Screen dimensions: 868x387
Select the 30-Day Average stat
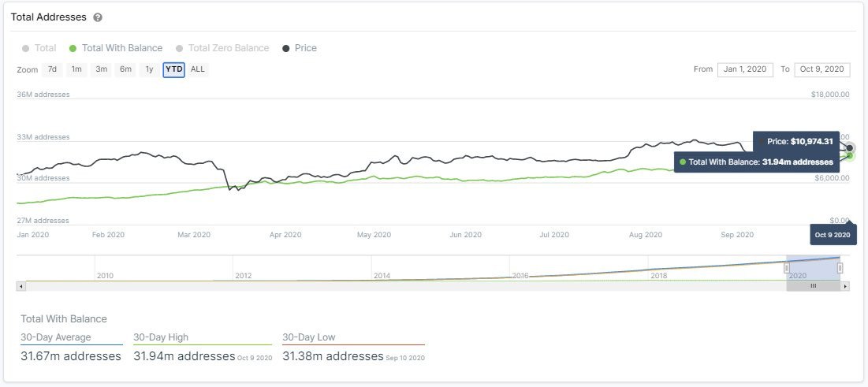(x=56, y=337)
